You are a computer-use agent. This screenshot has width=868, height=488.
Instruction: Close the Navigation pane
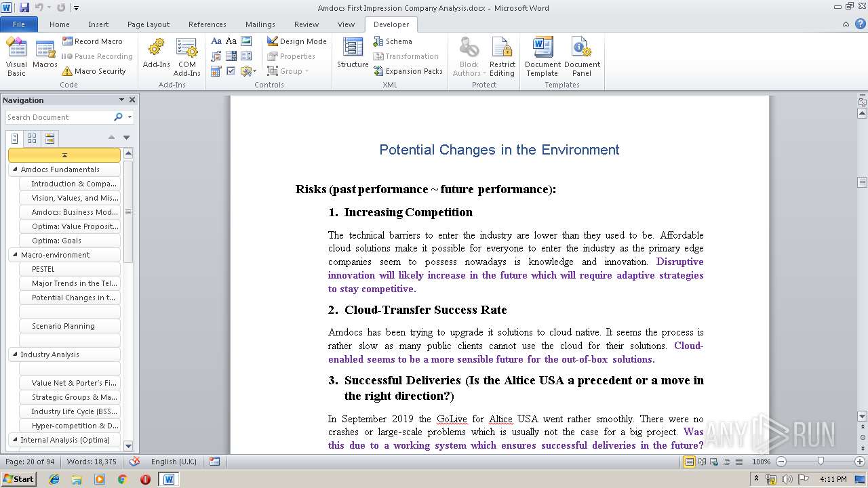tap(132, 100)
